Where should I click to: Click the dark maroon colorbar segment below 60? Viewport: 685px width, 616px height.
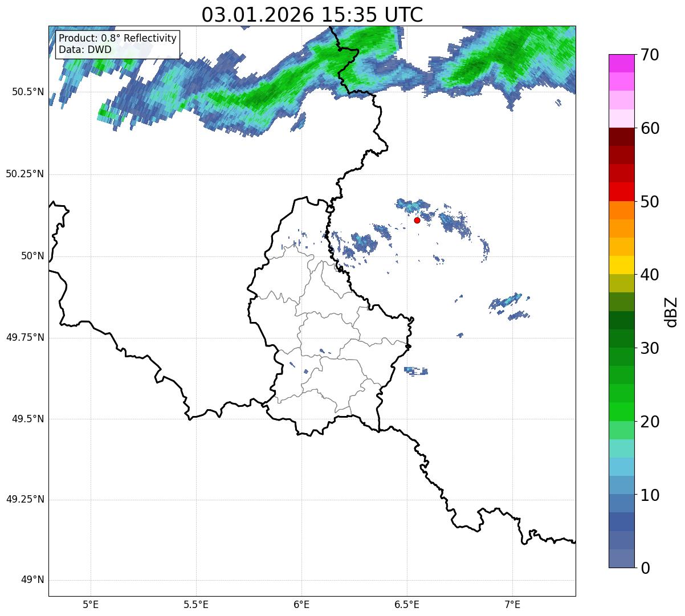[621, 137]
